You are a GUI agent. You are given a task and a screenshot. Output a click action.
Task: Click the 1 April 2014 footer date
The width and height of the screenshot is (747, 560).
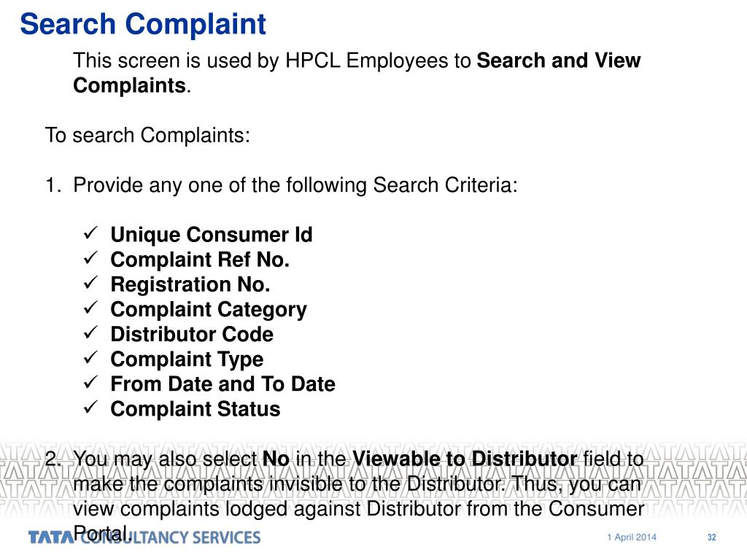632,537
